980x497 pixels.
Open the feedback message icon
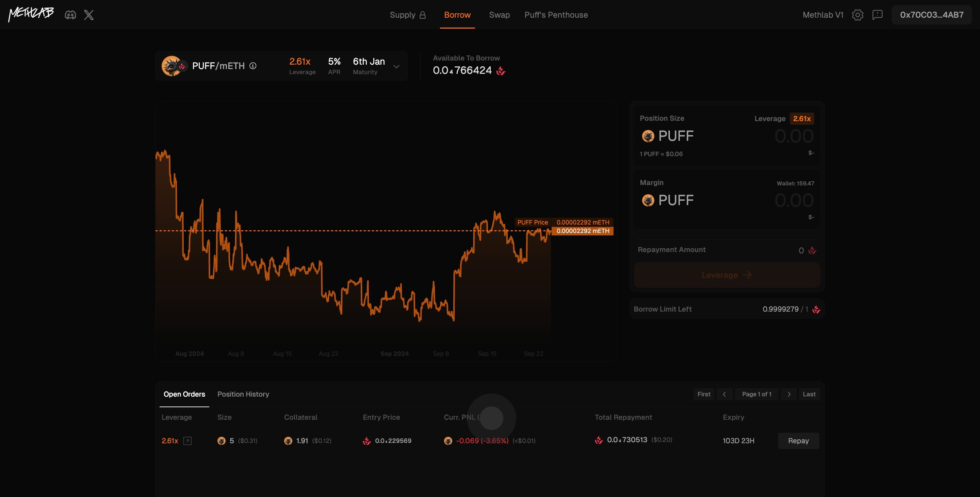coord(877,15)
